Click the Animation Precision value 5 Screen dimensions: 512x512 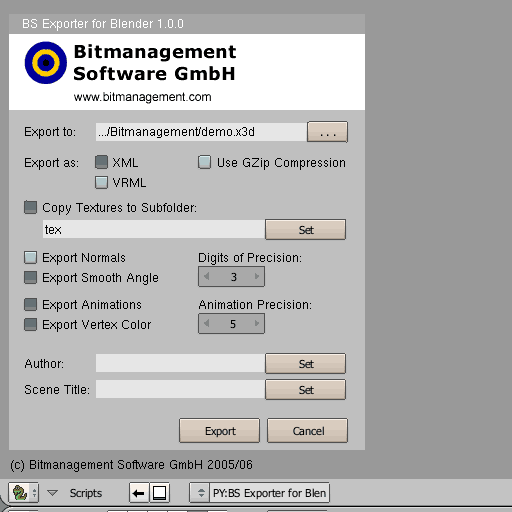[x=233, y=324]
